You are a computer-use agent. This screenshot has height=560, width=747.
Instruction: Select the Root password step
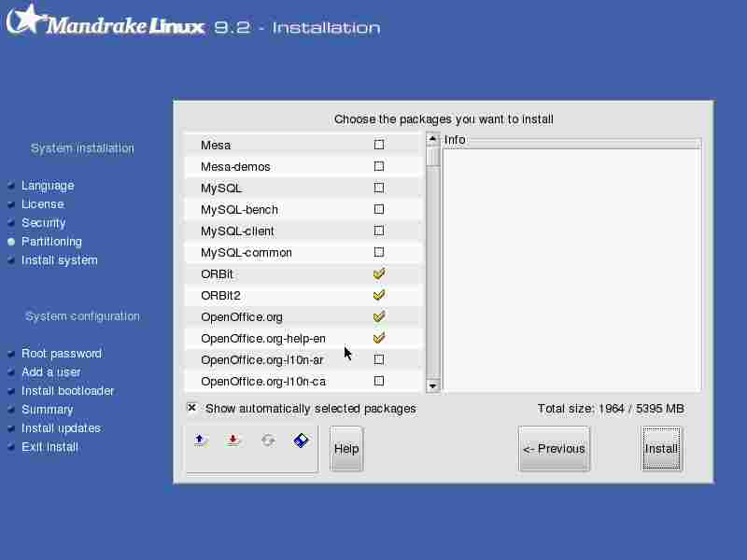(62, 354)
